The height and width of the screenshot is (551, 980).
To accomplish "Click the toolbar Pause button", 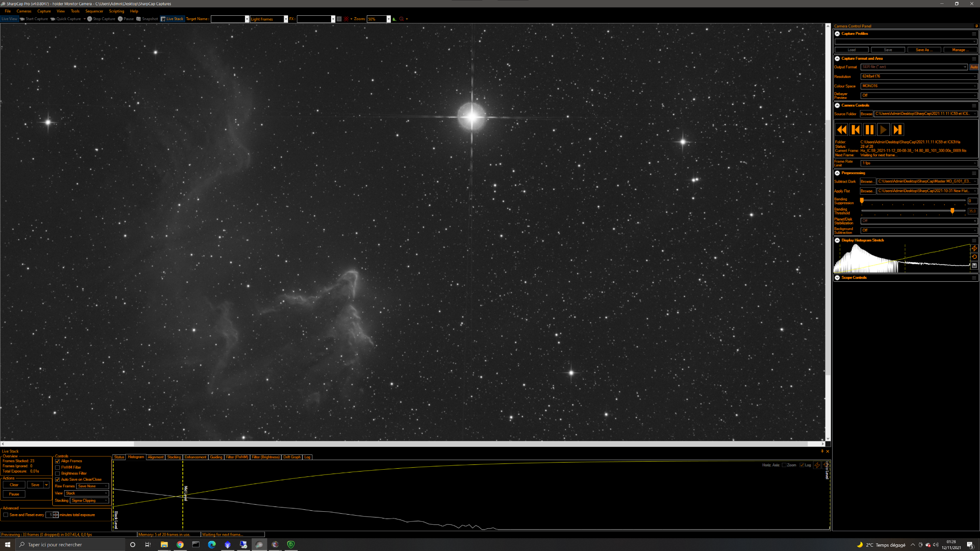I will point(126,19).
